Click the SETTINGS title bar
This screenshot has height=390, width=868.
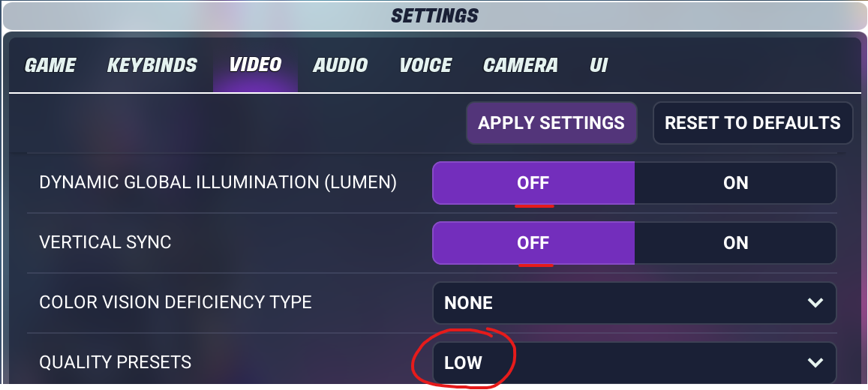click(434, 16)
